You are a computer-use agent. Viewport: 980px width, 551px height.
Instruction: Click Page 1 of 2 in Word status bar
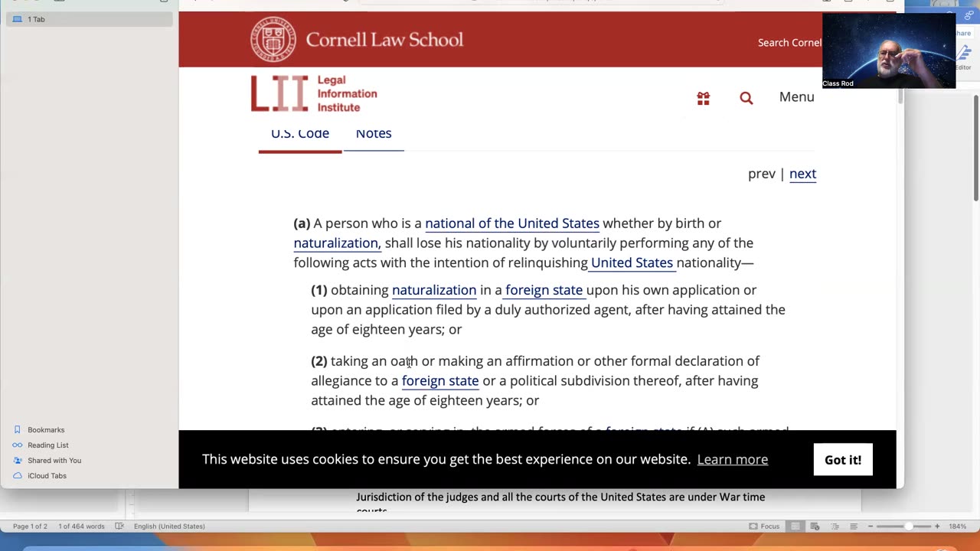30,527
